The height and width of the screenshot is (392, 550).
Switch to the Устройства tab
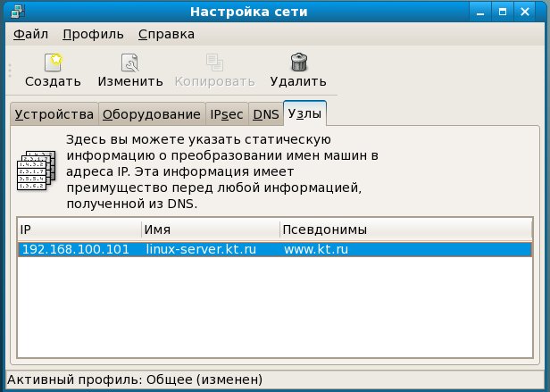[x=54, y=114]
